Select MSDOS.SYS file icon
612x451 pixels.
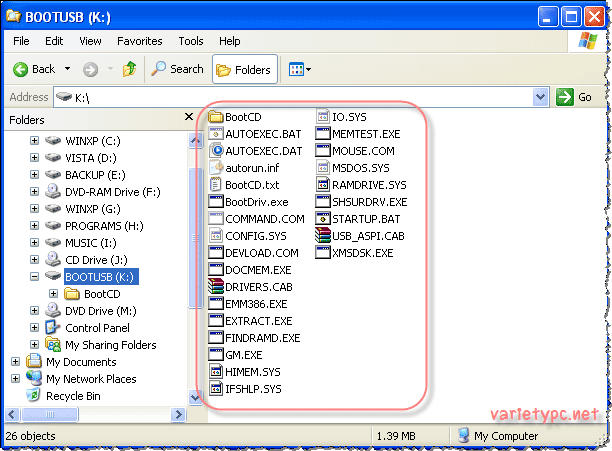322,168
